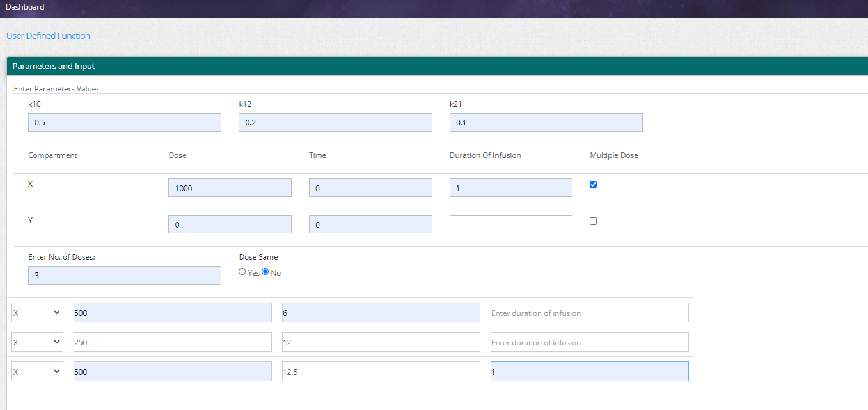Select Yes for Dose Same
Image resolution: width=868 pixels, height=410 pixels.
[x=242, y=272]
